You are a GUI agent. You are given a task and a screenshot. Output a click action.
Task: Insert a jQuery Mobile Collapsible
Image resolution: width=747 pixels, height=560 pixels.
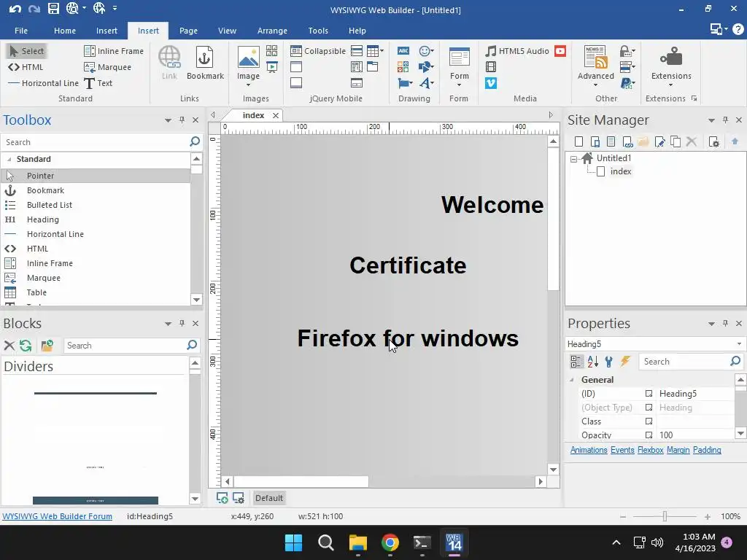318,51
